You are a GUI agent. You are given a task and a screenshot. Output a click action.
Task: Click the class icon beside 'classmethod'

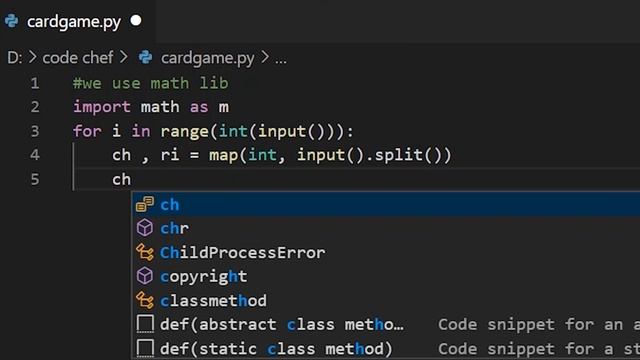[x=145, y=301]
